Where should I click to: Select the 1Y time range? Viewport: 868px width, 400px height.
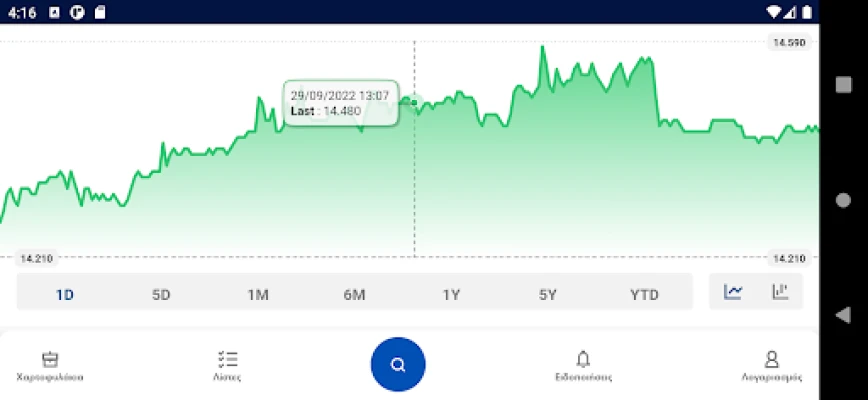(x=451, y=294)
